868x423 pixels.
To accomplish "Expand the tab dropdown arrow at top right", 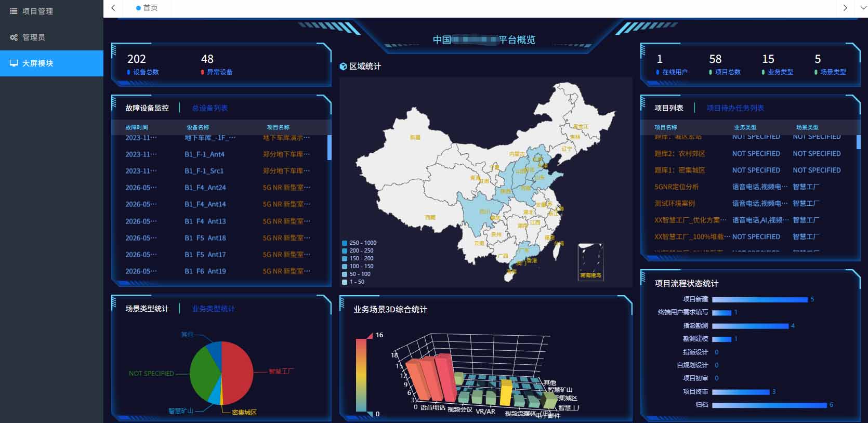I will [862, 8].
